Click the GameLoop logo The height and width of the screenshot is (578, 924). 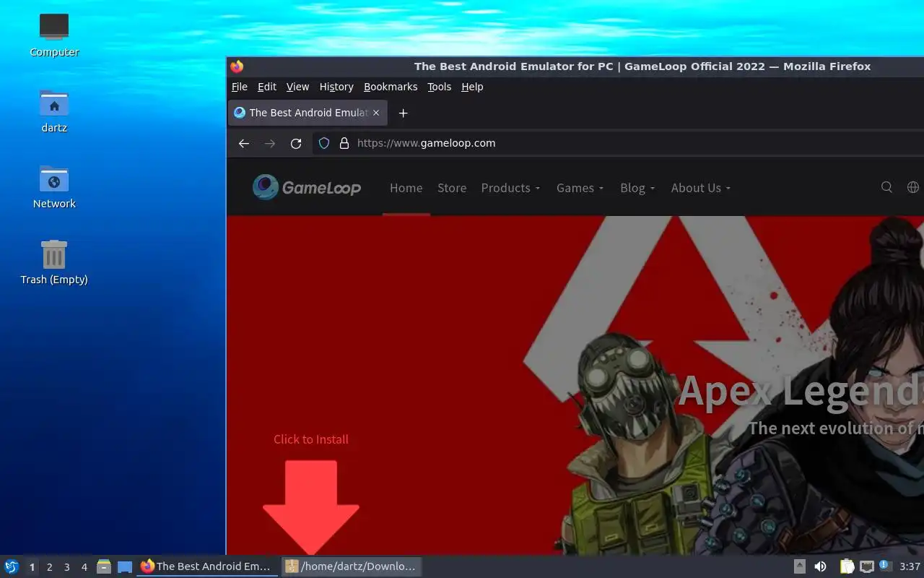pyautogui.click(x=307, y=188)
